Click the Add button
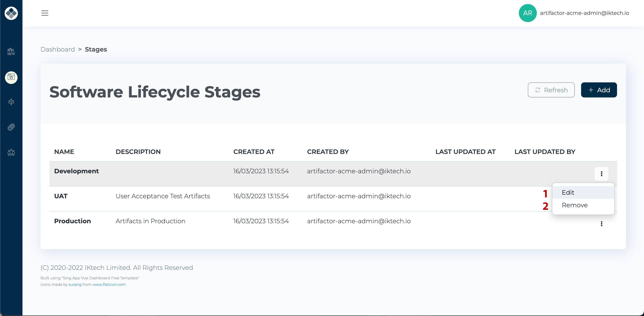The width and height of the screenshot is (644, 316). [599, 90]
